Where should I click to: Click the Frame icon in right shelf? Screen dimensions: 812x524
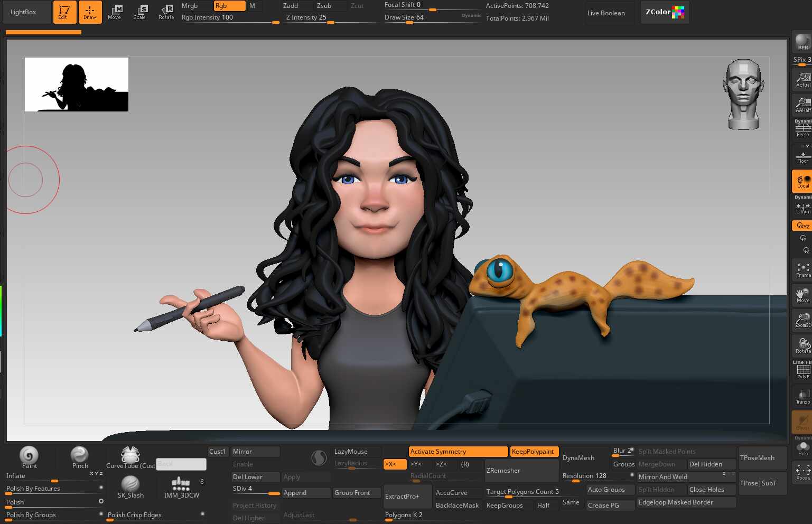pos(802,270)
